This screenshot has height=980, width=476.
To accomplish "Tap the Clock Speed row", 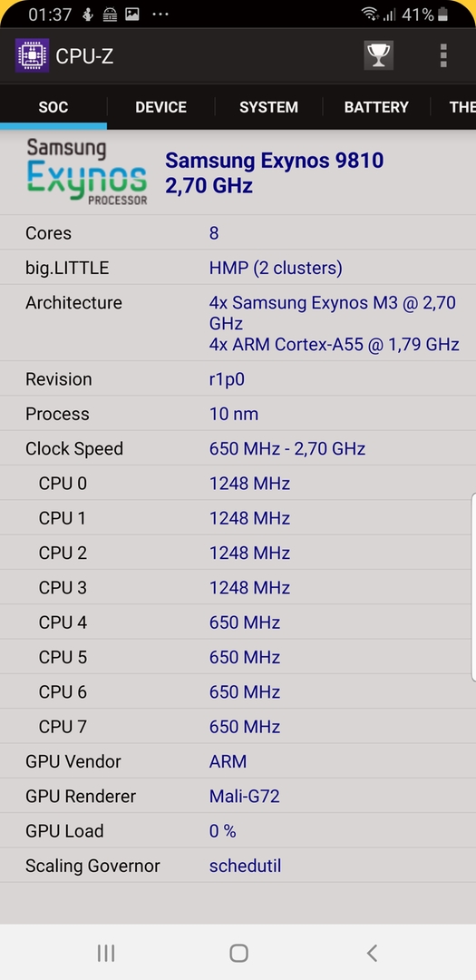I will tap(238, 448).
